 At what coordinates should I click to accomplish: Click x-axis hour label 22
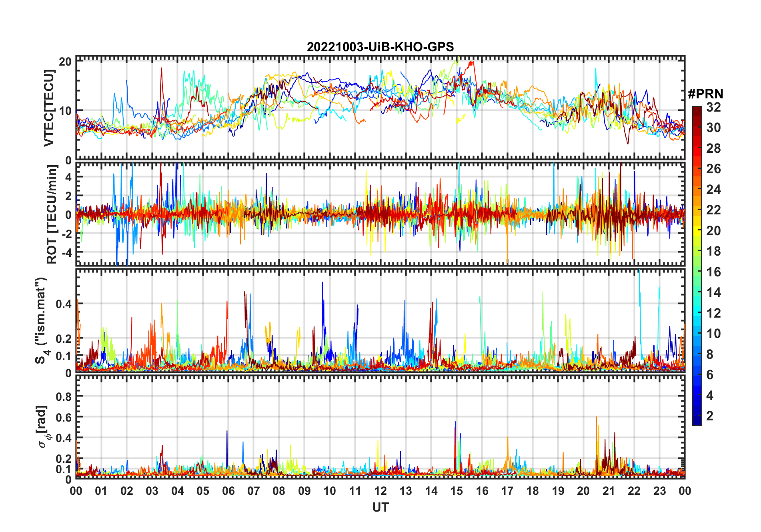(634, 491)
